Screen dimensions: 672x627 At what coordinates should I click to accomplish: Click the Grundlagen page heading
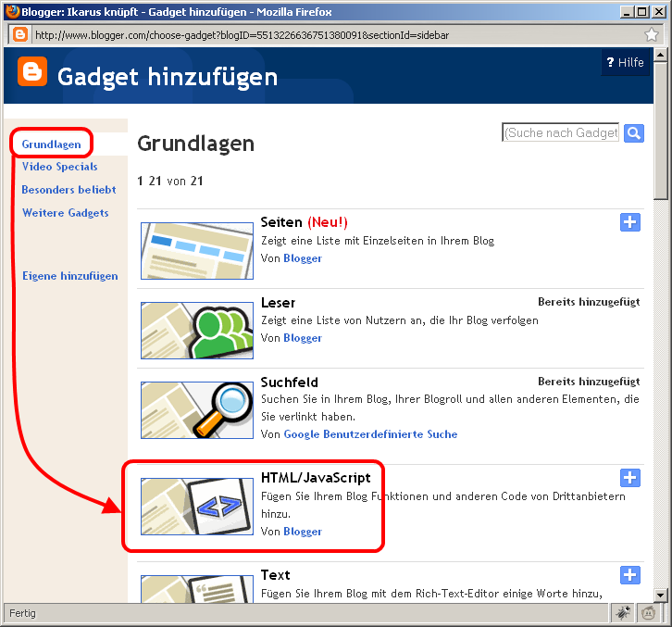click(196, 144)
